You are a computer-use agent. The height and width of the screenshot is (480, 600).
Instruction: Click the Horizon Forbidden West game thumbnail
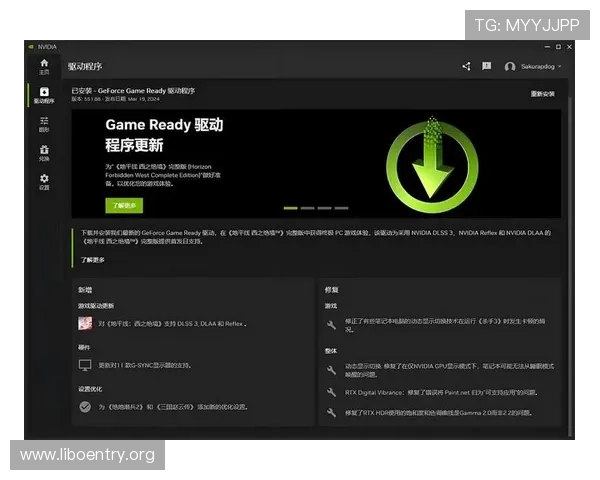click(85, 323)
